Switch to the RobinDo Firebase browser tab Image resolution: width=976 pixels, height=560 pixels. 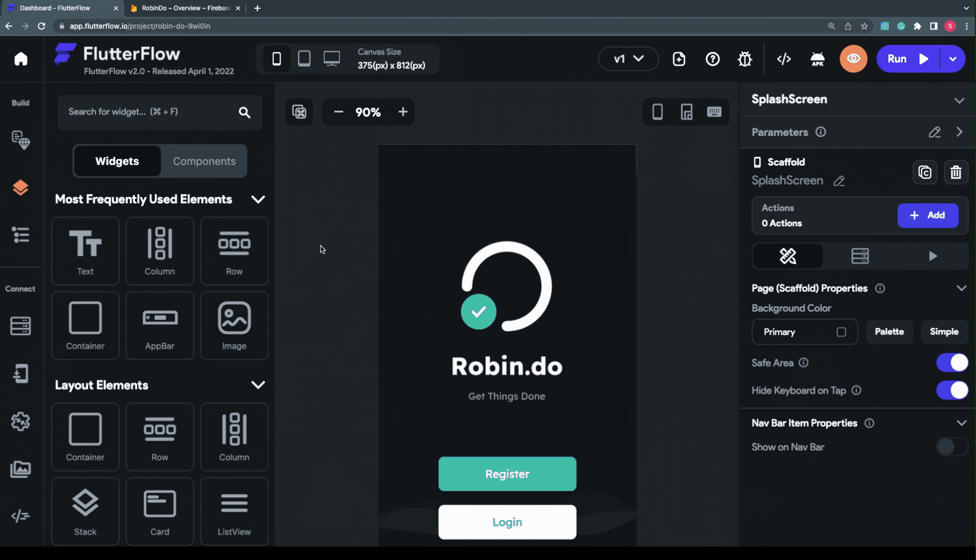[x=183, y=8]
